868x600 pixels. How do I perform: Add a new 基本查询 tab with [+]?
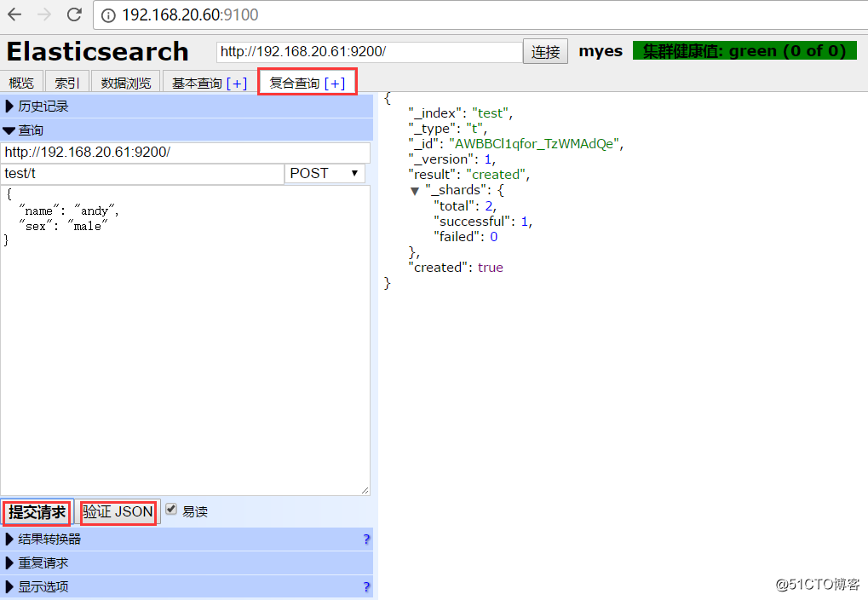[x=237, y=84]
